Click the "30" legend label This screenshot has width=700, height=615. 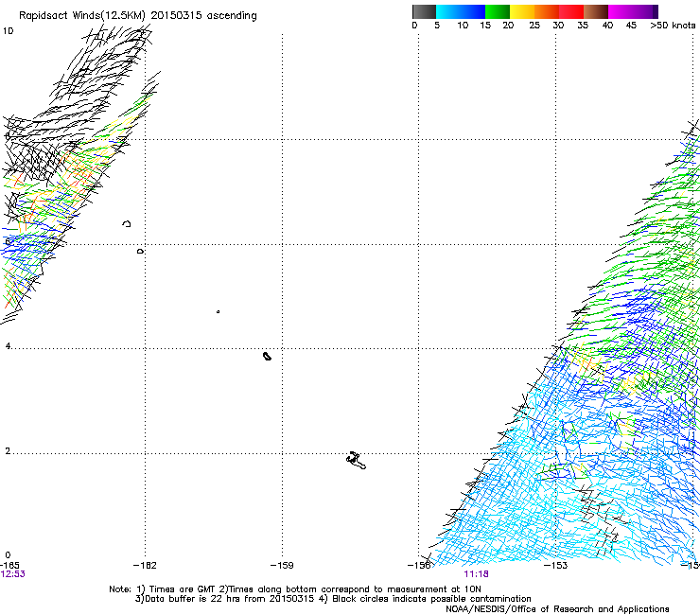pos(558,26)
